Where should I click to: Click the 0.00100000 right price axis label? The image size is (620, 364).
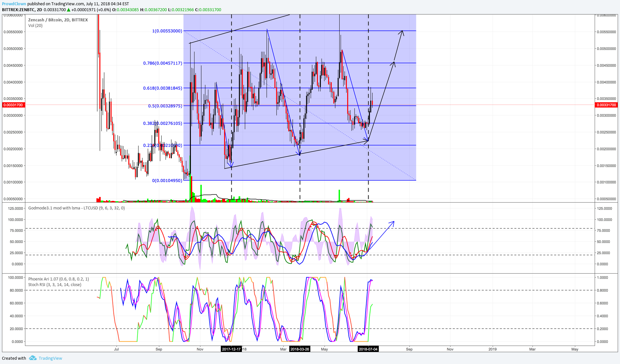tap(606, 182)
